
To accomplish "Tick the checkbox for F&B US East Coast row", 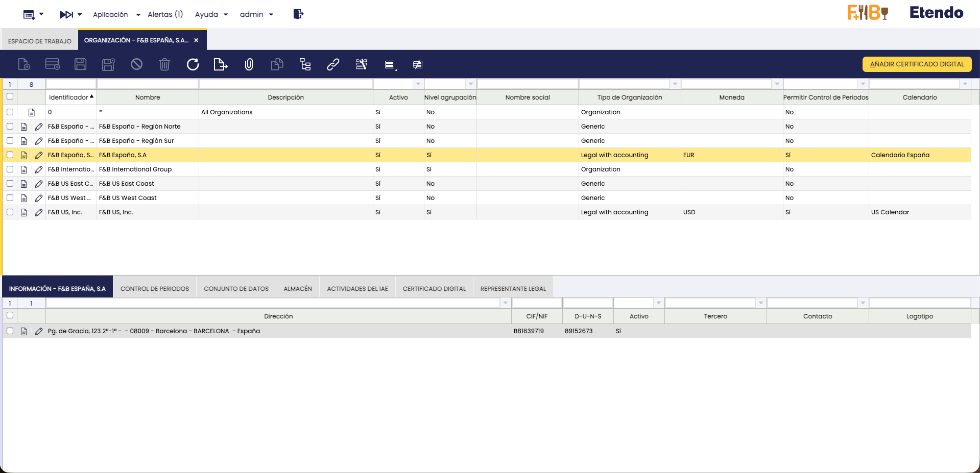I will click(10, 184).
